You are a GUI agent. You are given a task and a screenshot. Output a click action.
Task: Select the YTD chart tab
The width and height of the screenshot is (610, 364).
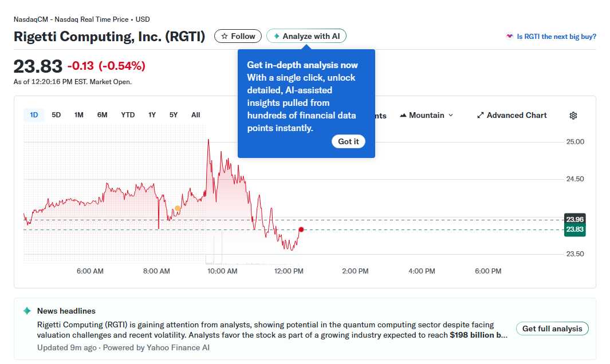127,114
